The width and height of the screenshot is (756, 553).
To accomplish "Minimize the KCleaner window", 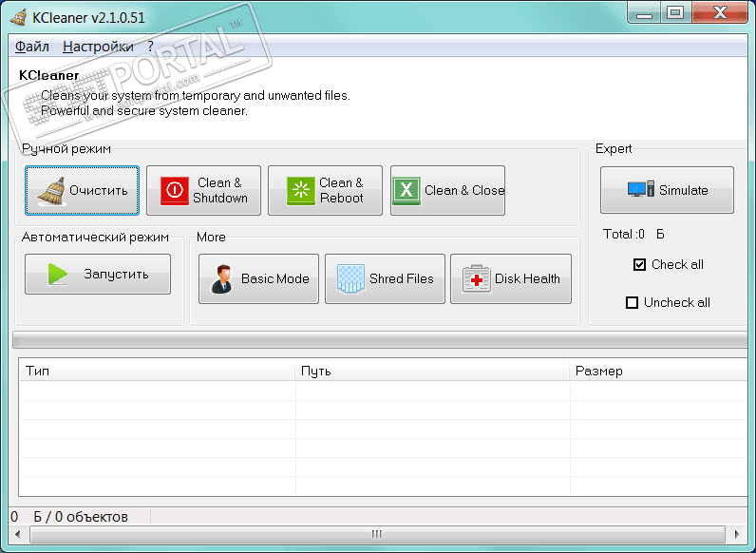I will (644, 13).
